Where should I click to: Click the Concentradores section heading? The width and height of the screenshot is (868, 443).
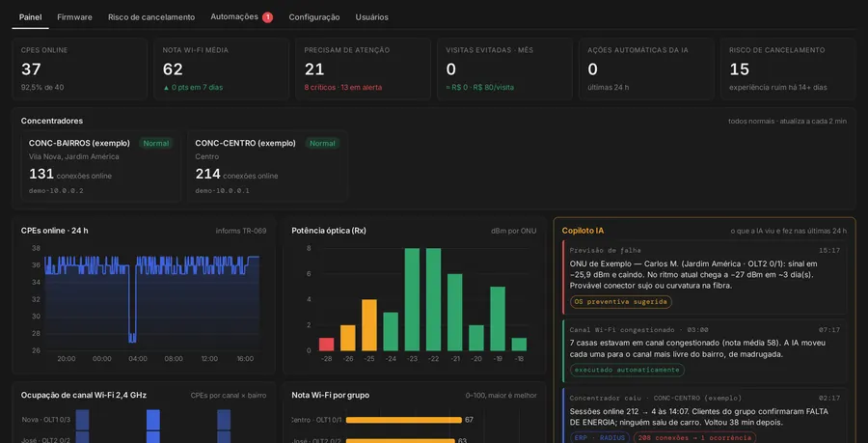point(52,121)
